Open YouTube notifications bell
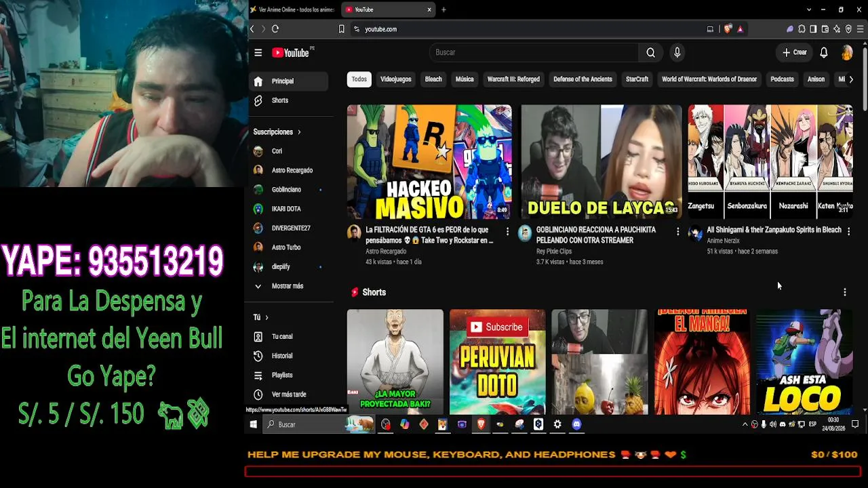Screen dimensions: 868x488 pos(824,52)
